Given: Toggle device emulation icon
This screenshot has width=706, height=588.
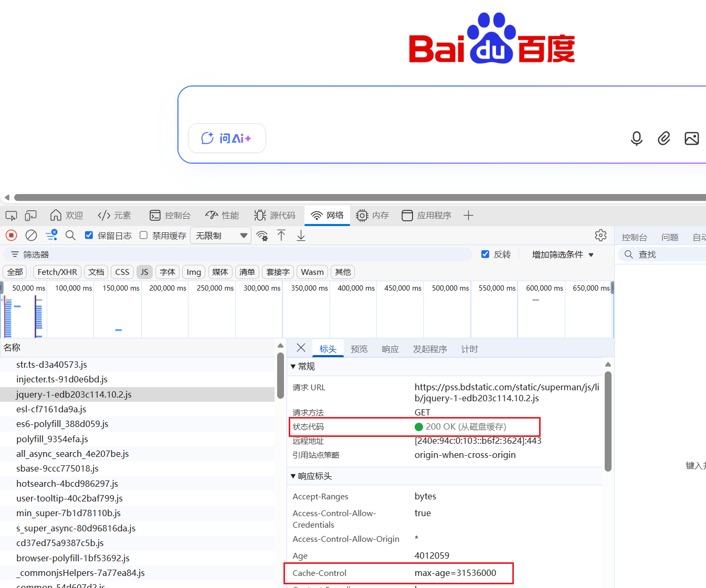Looking at the screenshot, I should pos(31,216).
